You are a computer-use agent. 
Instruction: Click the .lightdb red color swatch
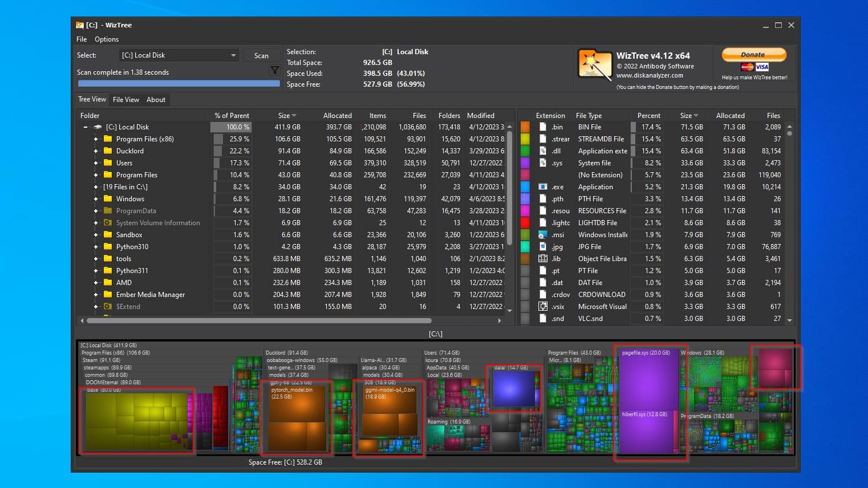(525, 222)
